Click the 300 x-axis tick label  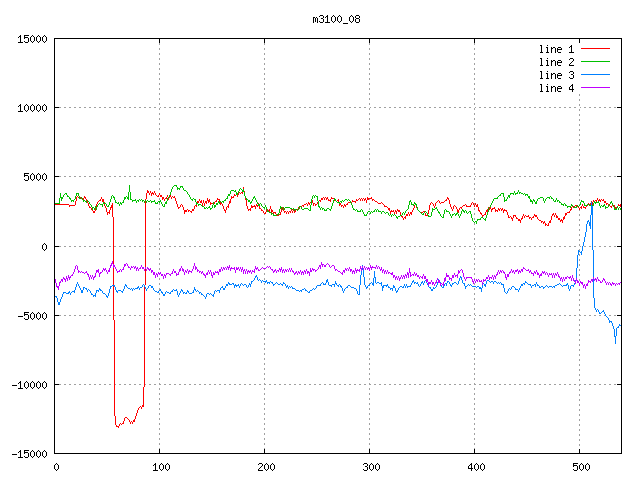click(370, 467)
